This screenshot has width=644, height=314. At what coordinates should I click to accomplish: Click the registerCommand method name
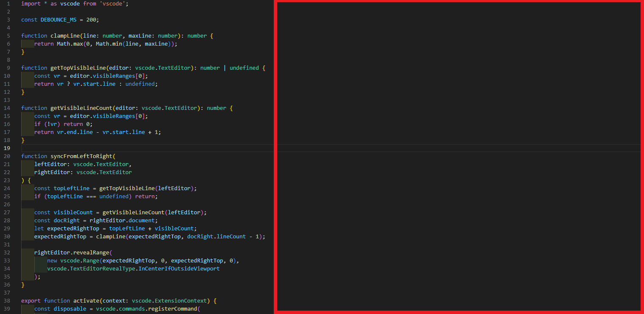click(173, 309)
